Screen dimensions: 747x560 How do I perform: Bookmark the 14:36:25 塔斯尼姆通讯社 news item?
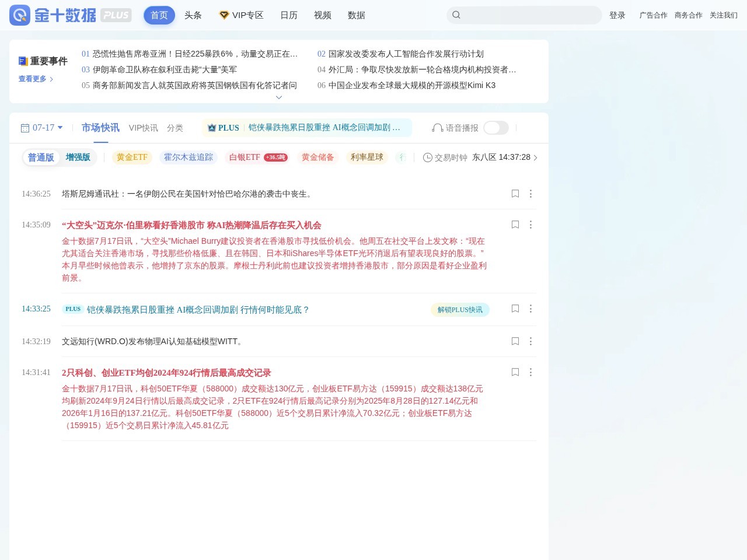coord(515,194)
